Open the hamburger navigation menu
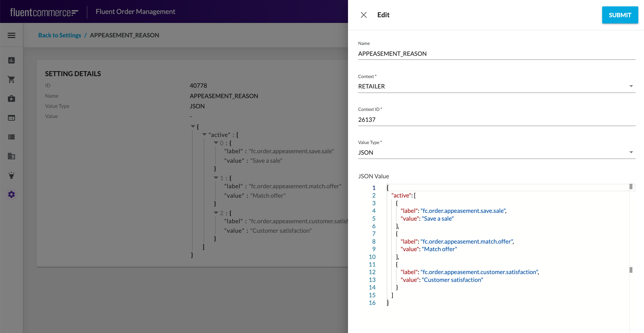 tap(12, 35)
